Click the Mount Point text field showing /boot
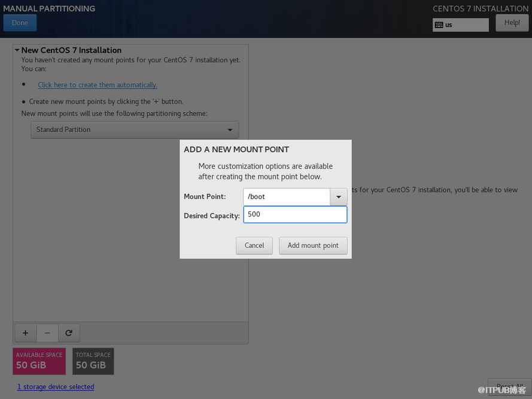Viewport: 532px width, 399px height. tap(287, 196)
